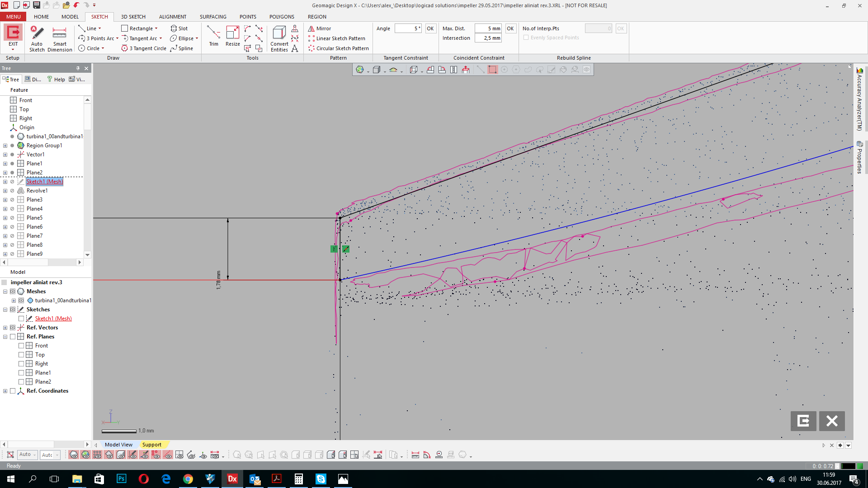Select the Tangent Arc tool

coord(140,38)
